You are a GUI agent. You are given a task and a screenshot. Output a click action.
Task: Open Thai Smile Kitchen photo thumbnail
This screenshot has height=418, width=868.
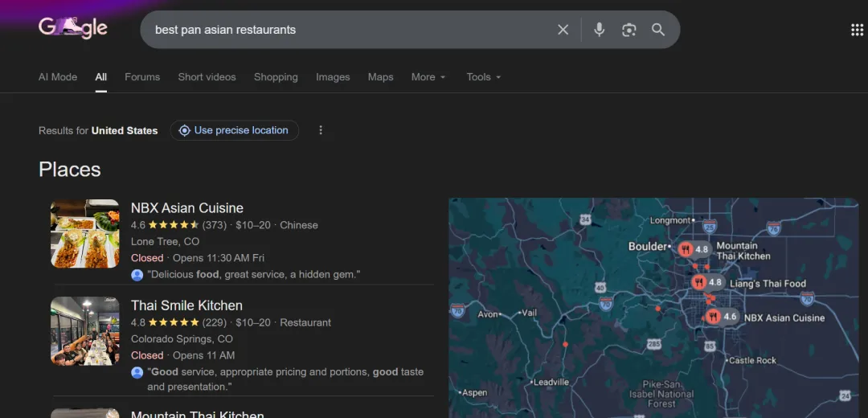coord(84,331)
